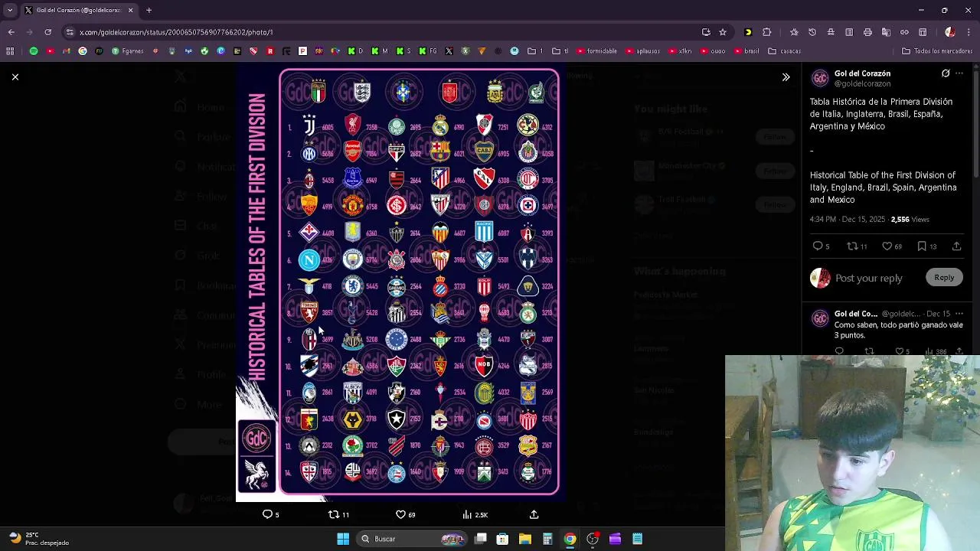The width and height of the screenshot is (980, 551).
Task: Focus the Post your reply field
Action: click(869, 278)
